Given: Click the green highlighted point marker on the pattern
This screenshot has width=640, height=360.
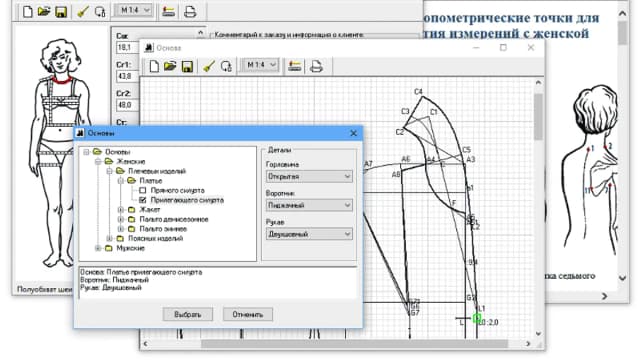Looking at the screenshot, I should coord(477,318).
